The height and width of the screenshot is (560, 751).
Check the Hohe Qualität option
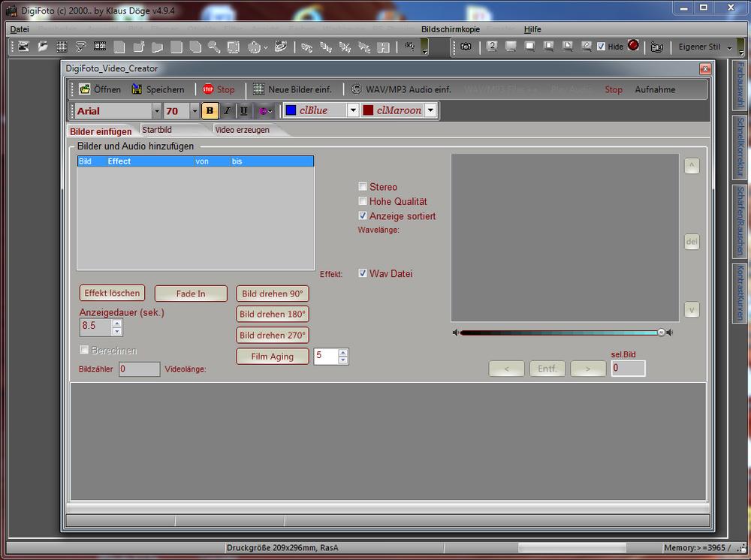363,201
